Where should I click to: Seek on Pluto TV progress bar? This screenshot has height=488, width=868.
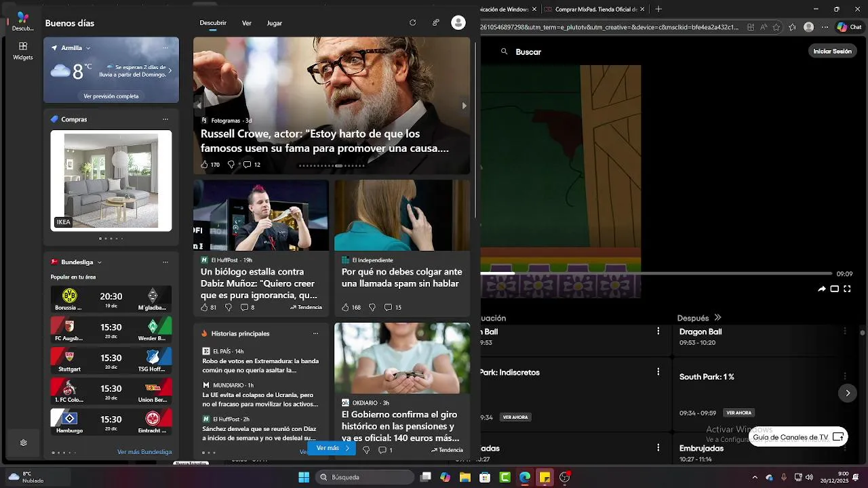click(x=656, y=274)
